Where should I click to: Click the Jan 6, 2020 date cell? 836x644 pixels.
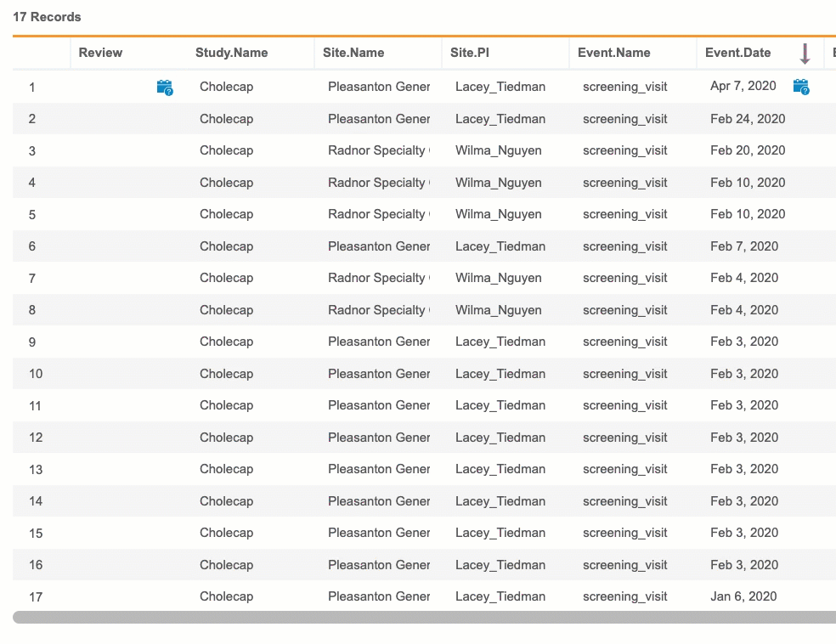(743, 596)
